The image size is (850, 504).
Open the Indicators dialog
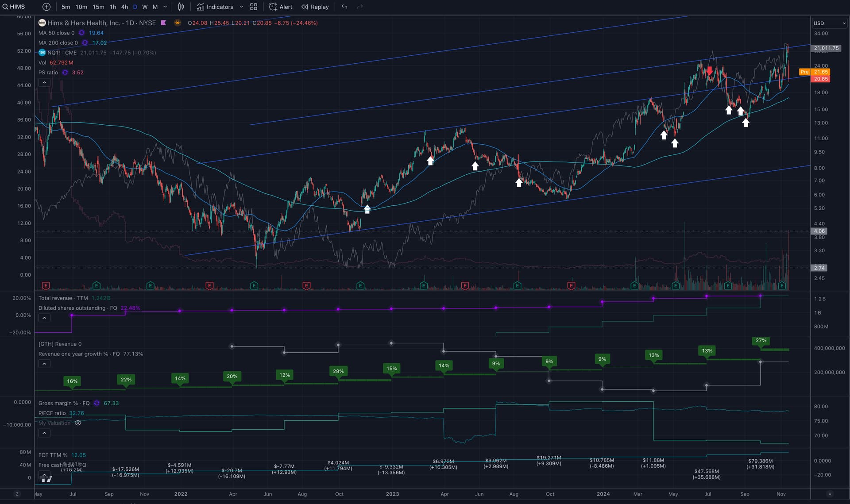[x=215, y=7]
